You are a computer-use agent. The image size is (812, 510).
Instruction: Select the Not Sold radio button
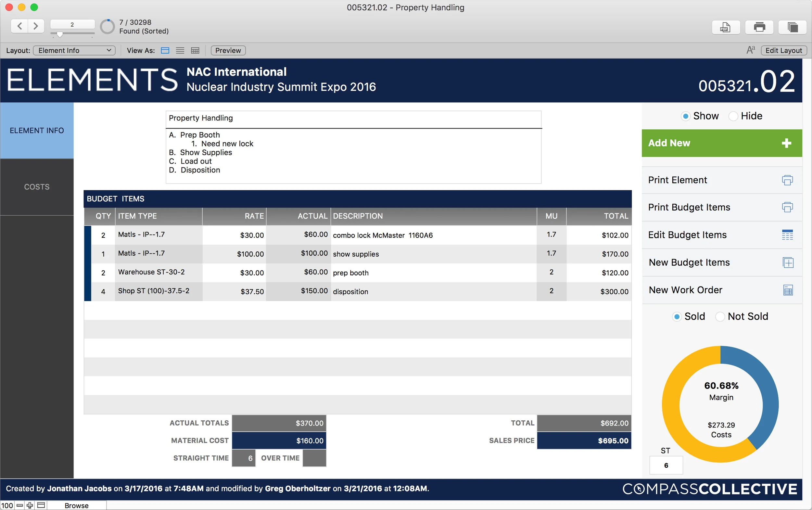[720, 316]
